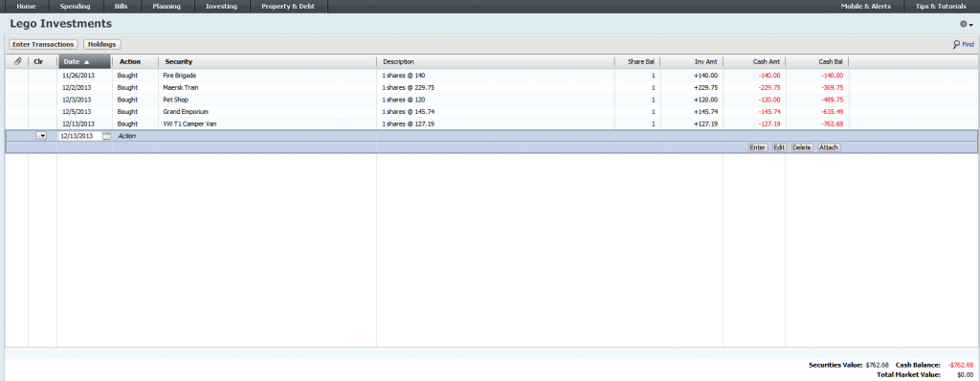Viewport: 980px width, 381px height.
Task: Click the Edit button in entry row
Action: click(x=779, y=147)
